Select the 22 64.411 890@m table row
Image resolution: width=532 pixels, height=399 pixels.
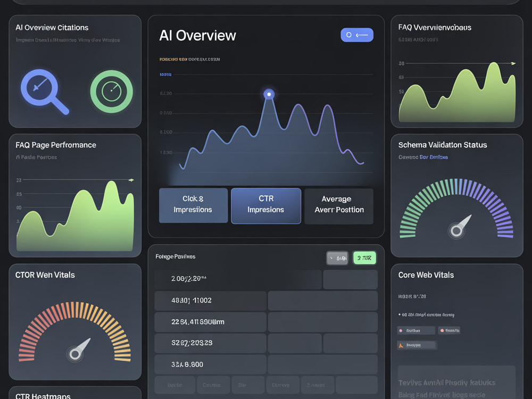[x=266, y=322]
